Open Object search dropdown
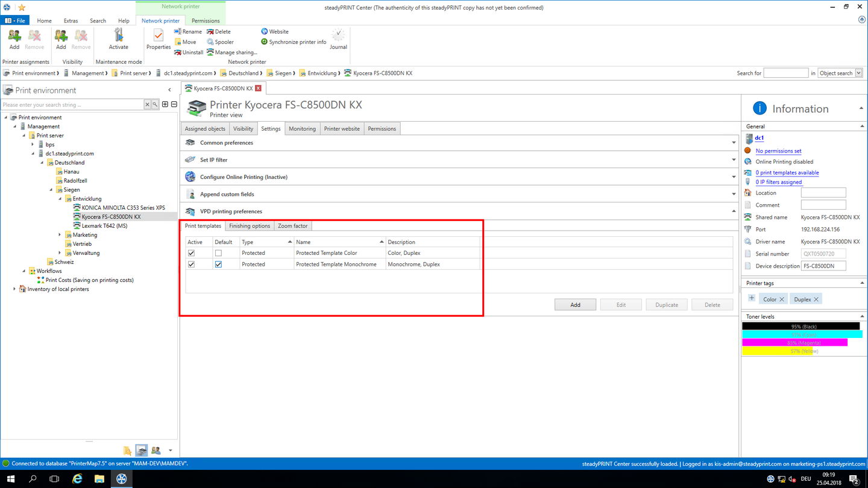This screenshot has width=868, height=488. 858,73
